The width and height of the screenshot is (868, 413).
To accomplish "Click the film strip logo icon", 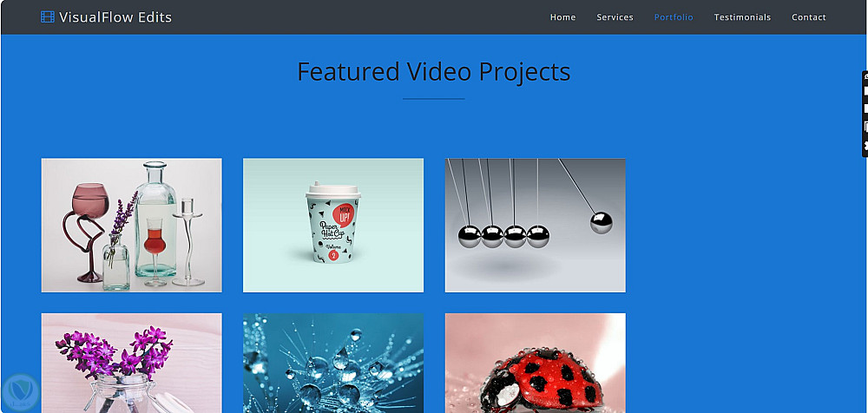I will (48, 17).
